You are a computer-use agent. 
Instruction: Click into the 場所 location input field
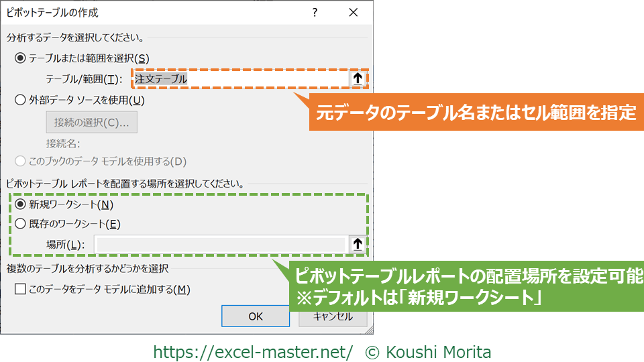coord(220,245)
